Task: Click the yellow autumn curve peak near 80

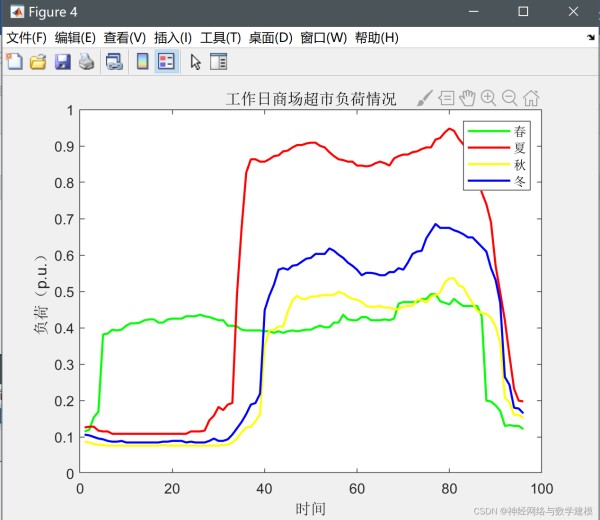Action: point(451,279)
